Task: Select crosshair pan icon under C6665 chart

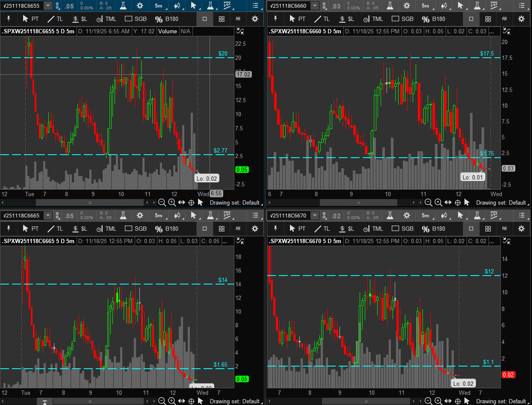Action: click(191, 401)
